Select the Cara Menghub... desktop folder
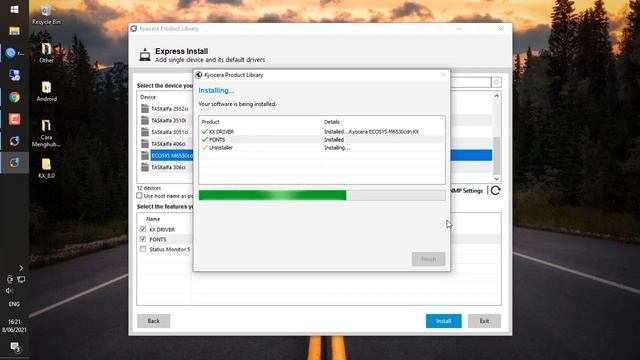The width and height of the screenshot is (640, 360). click(46, 133)
